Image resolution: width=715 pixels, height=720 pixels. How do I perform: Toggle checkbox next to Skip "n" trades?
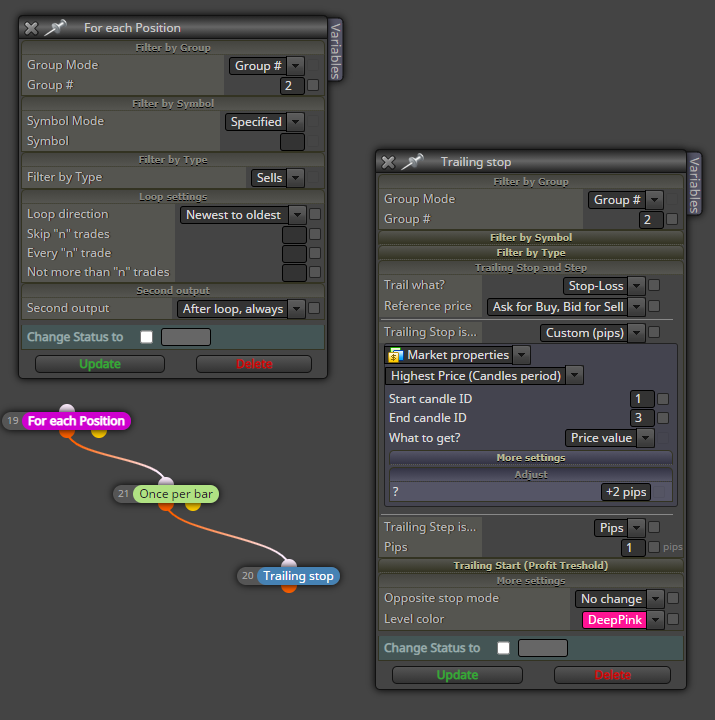(x=315, y=234)
